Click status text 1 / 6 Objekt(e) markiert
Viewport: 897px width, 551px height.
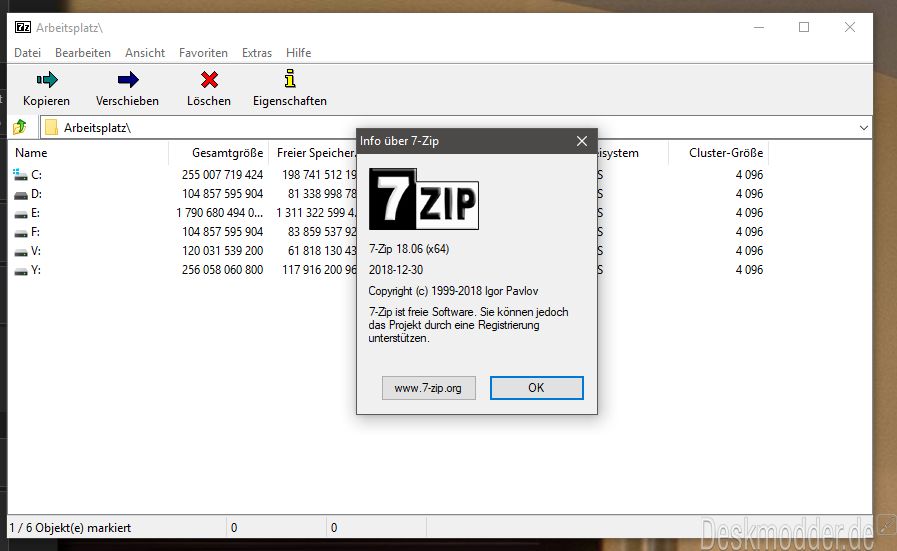[70, 528]
